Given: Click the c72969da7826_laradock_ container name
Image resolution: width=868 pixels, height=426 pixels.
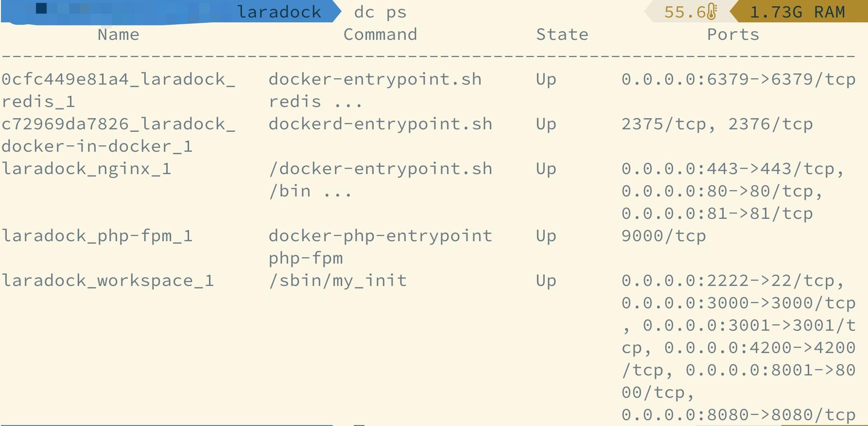Looking at the screenshot, I should click(118, 124).
